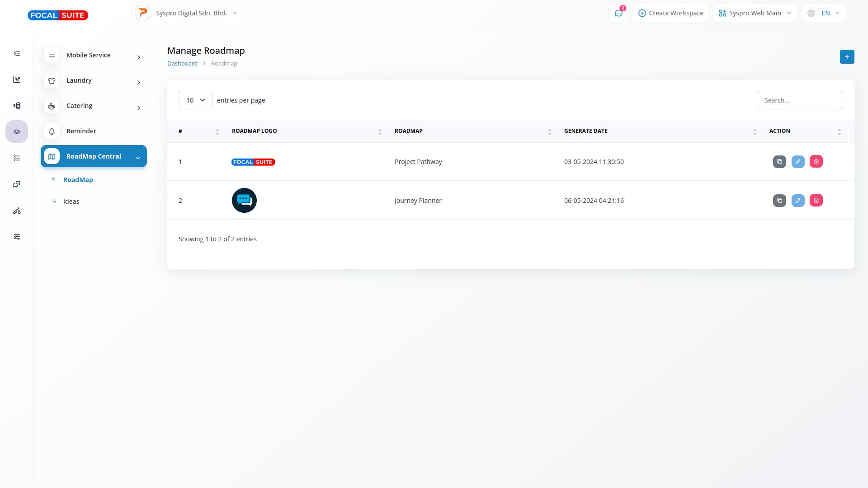868x488 pixels.
Task: Open the entries per page dropdown
Action: coord(195,100)
